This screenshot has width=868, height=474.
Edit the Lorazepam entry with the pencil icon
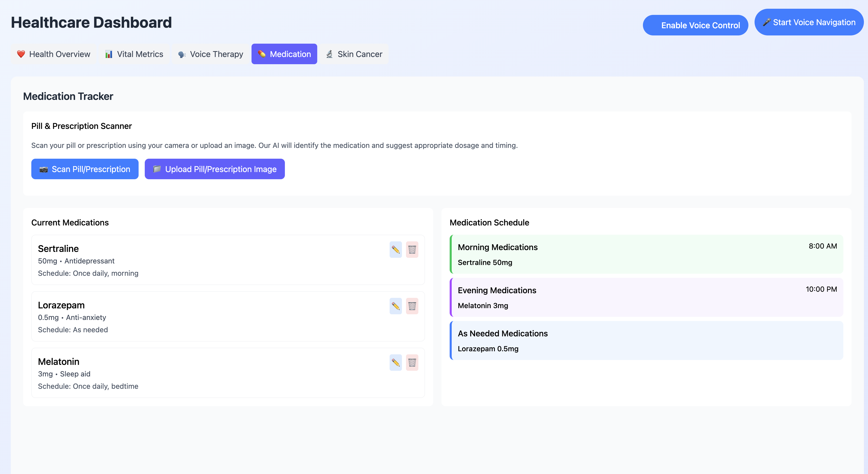pos(396,306)
